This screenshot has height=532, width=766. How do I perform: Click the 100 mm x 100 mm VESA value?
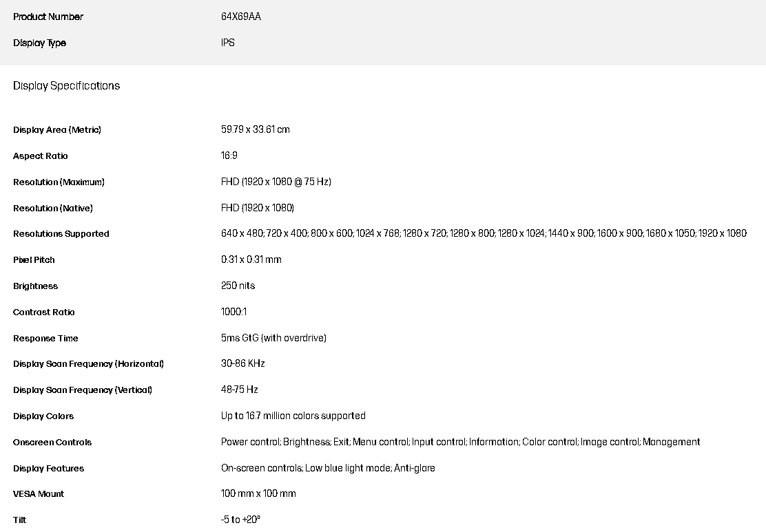click(258, 493)
